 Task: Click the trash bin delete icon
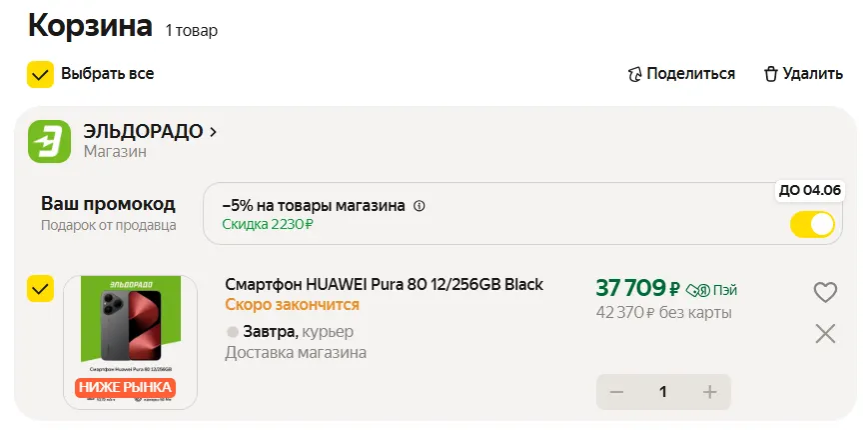[x=770, y=74]
